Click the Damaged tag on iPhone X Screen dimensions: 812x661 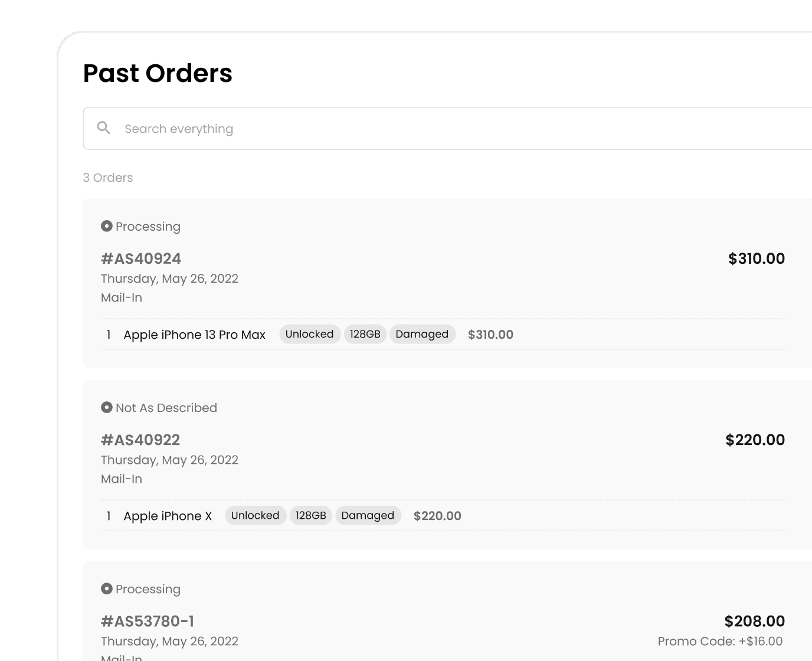point(368,515)
